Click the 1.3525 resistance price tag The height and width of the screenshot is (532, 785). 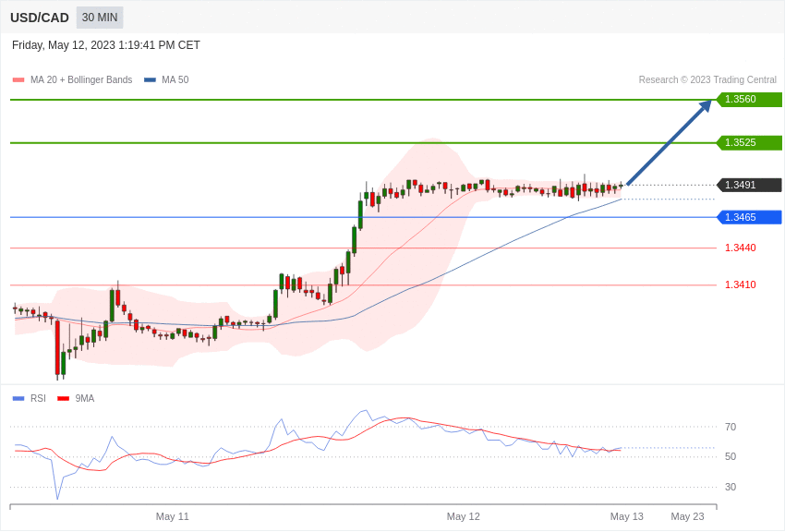click(749, 142)
